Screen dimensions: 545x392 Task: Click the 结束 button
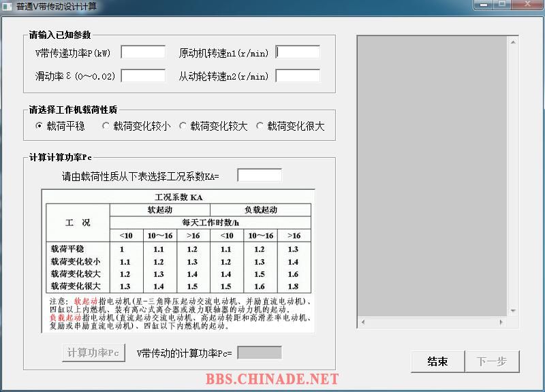click(x=437, y=361)
